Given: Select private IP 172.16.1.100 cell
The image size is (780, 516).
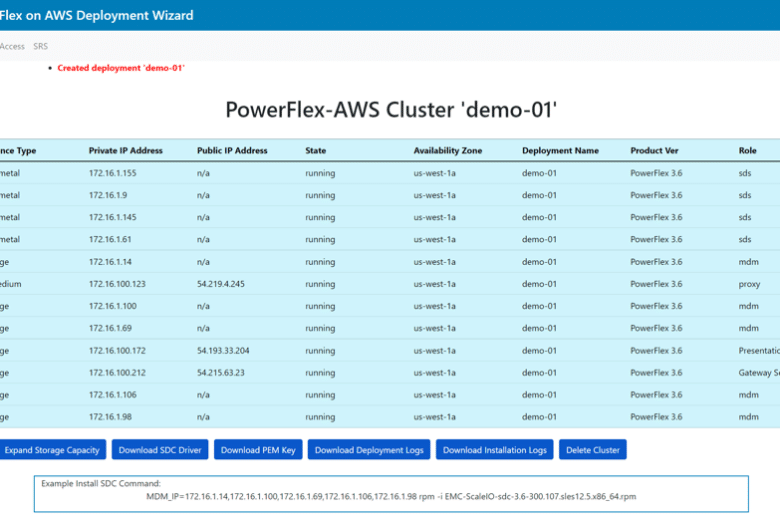Looking at the screenshot, I should click(x=112, y=306).
